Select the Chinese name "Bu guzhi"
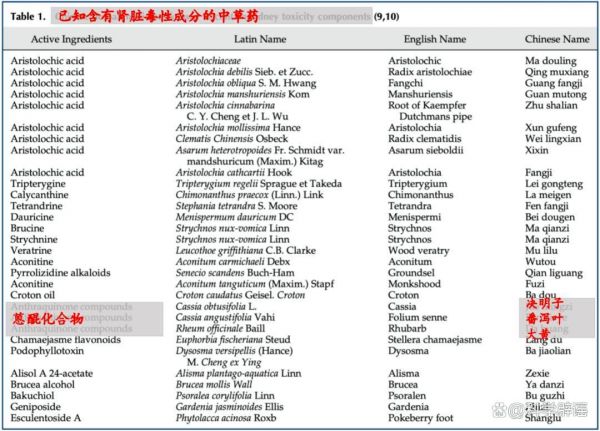Viewport: 600px width, 431px height. 545,396
